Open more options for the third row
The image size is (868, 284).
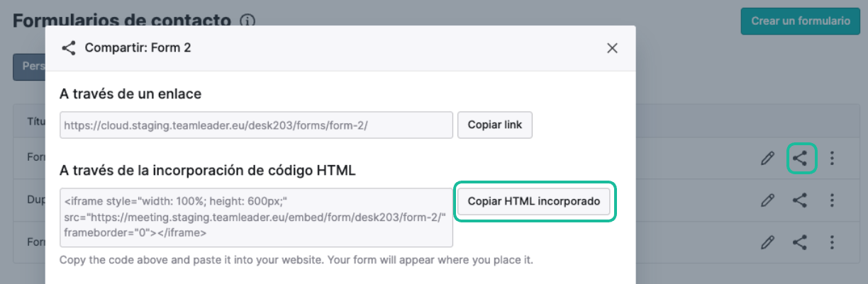pyautogui.click(x=833, y=243)
